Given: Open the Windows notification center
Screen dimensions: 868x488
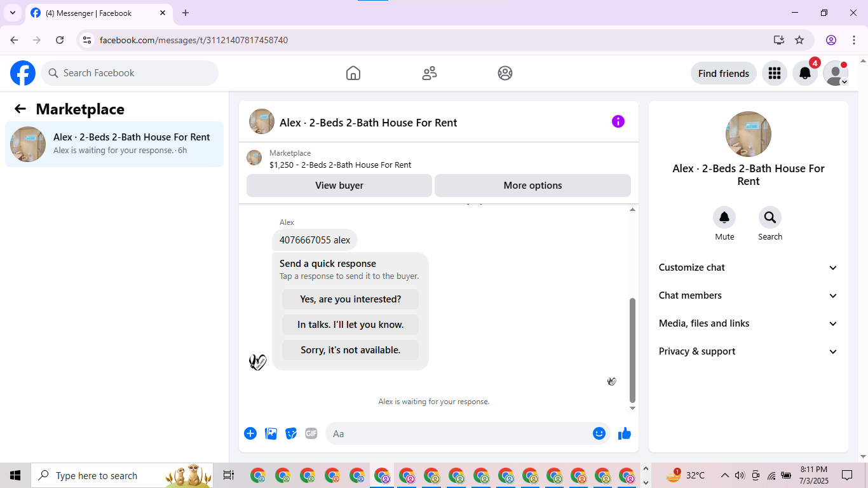Looking at the screenshot, I should (x=847, y=475).
